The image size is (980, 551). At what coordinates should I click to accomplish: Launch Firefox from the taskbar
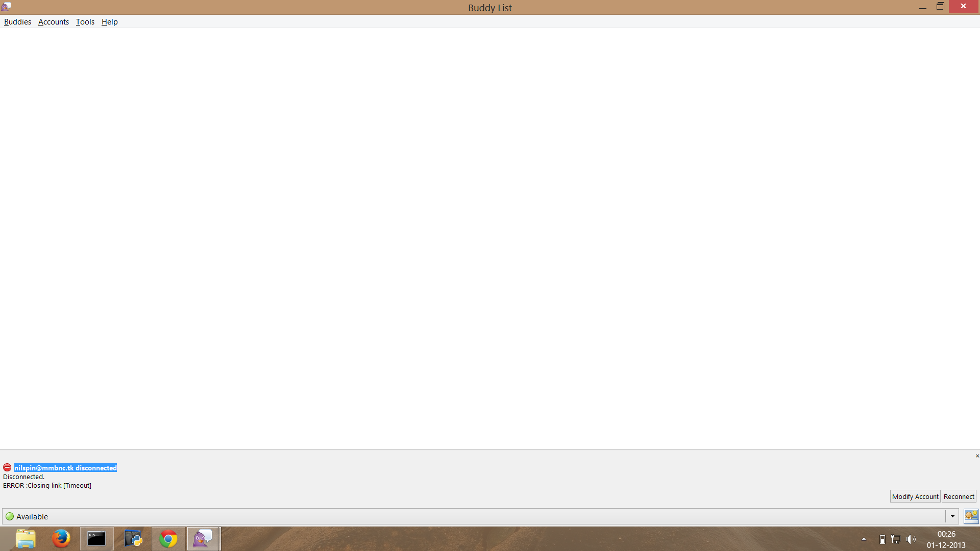[61, 539]
